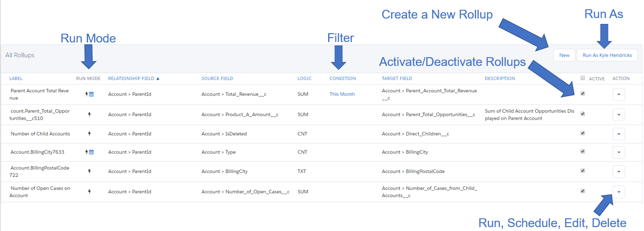Screen dimensions: 644x231
Task: Deactivate the Number of Child Accounts rollup
Action: [583, 132]
